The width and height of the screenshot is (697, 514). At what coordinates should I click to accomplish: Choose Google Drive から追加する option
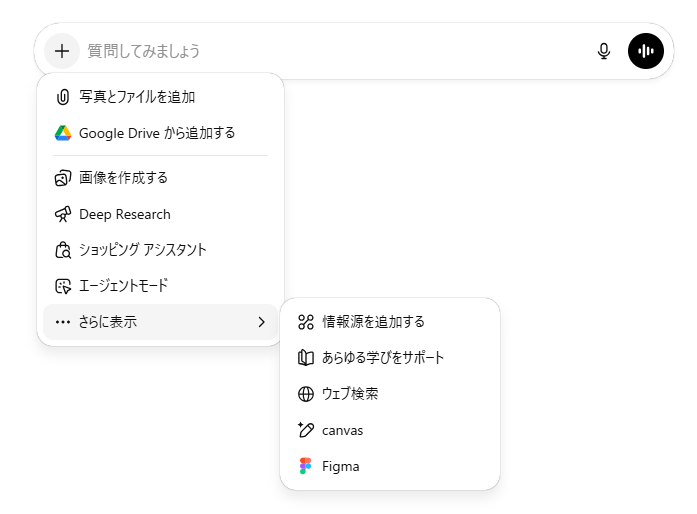tap(157, 133)
